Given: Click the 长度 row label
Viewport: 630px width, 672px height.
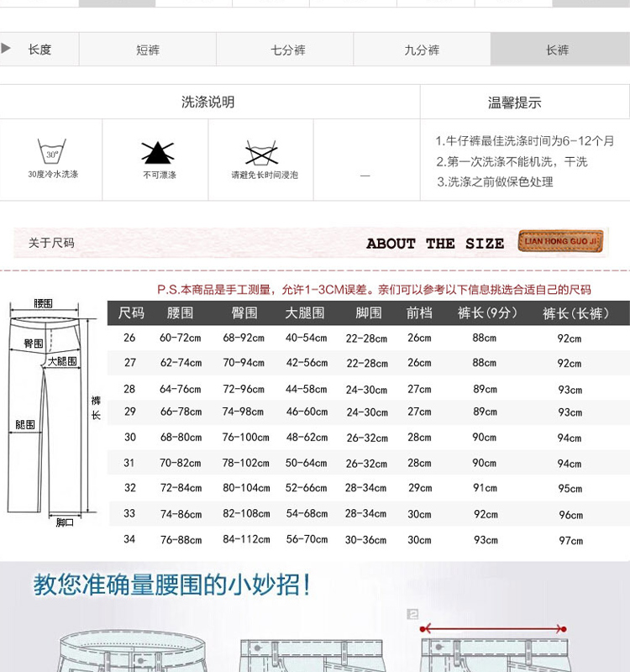Looking at the screenshot, I should coord(39,50).
